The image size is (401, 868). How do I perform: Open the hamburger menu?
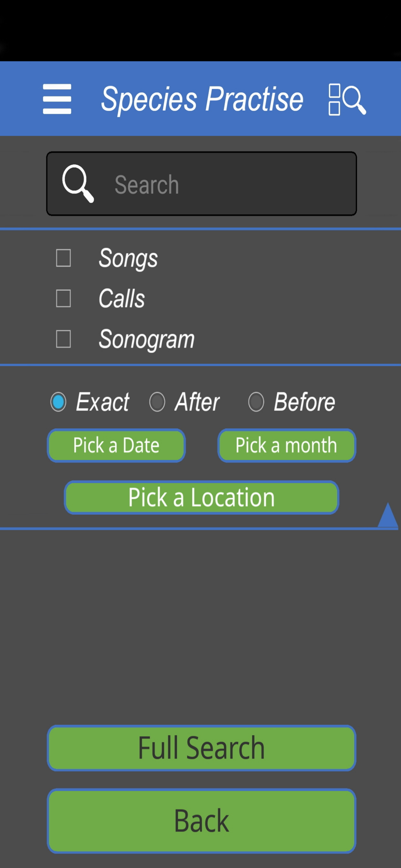click(57, 99)
